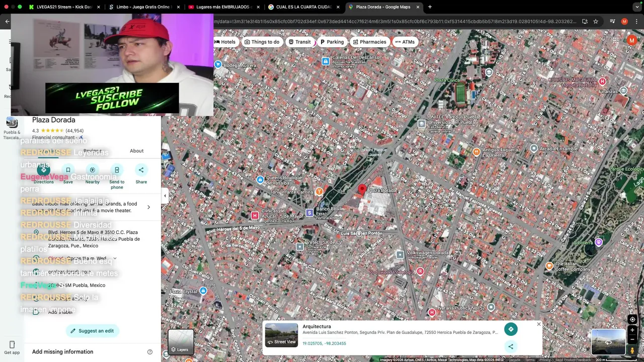Switch to Lugares más EMBRUJADOS tab

(223, 7)
